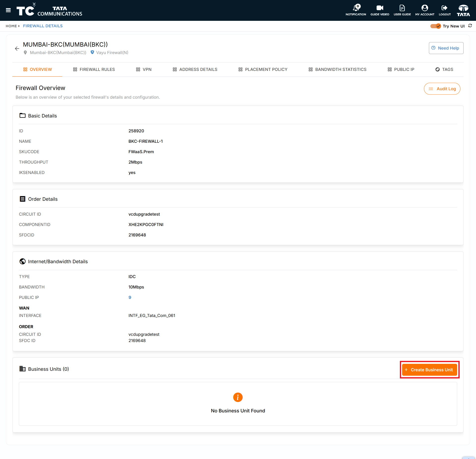Click the TATA logo at top right
476x459 pixels.
463,10
